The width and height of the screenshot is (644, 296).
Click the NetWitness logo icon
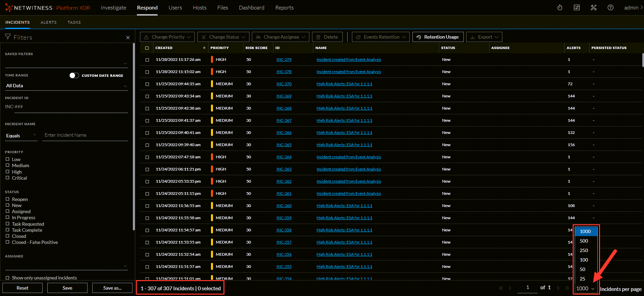9,8
